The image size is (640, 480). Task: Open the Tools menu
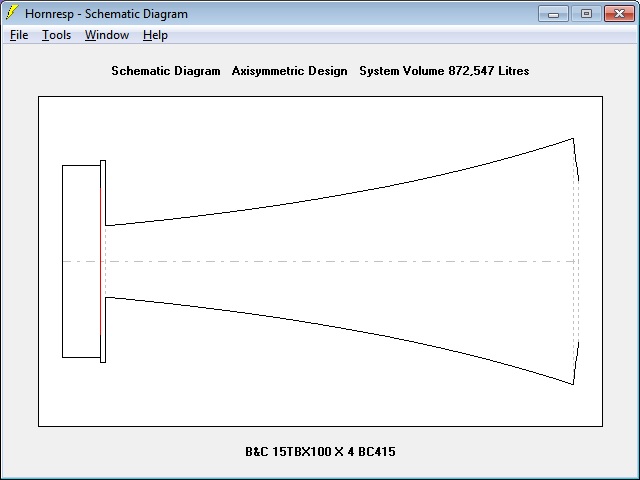[56, 35]
